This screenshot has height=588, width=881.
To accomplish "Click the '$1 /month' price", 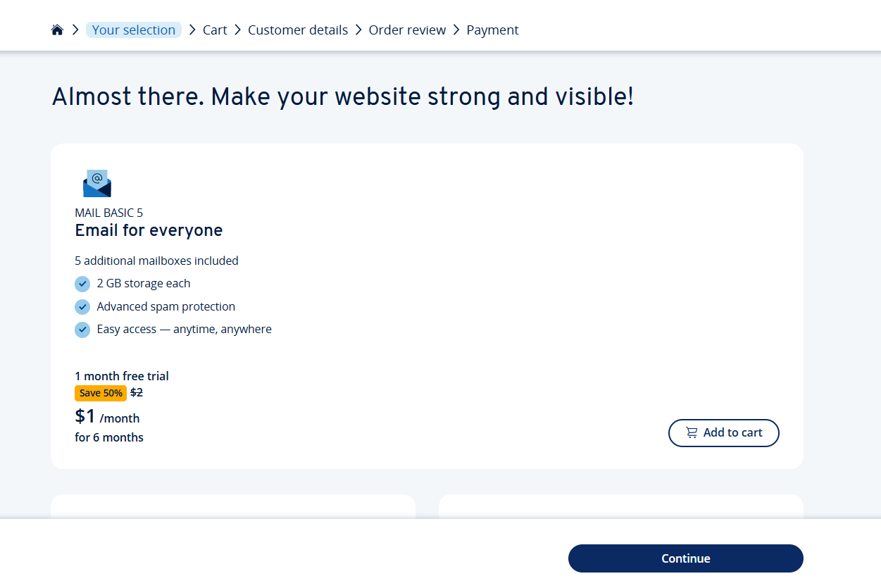I will pos(107,417).
